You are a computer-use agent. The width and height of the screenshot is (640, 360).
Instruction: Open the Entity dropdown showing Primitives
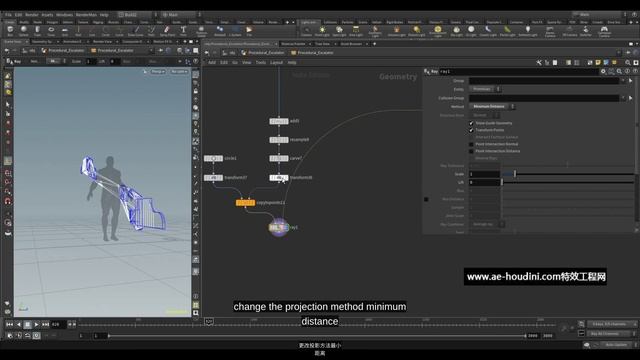pos(484,89)
